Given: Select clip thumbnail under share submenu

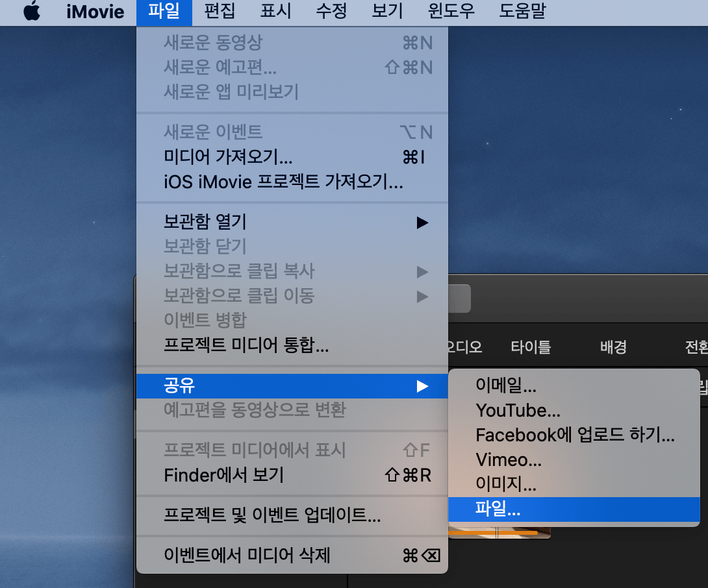Looking at the screenshot, I should 499,532.
